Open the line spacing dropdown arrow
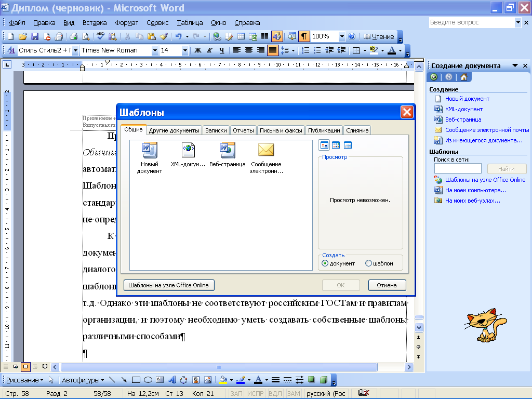The width and height of the screenshot is (532, 399). point(293,50)
